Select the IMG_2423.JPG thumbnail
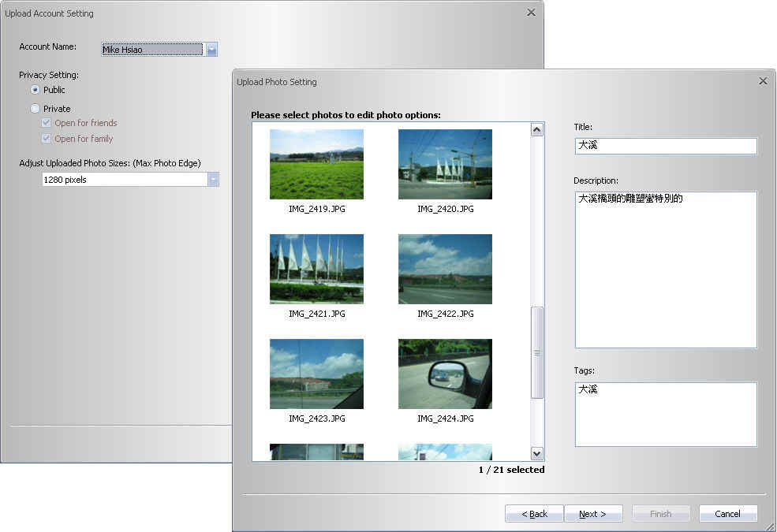 [316, 374]
